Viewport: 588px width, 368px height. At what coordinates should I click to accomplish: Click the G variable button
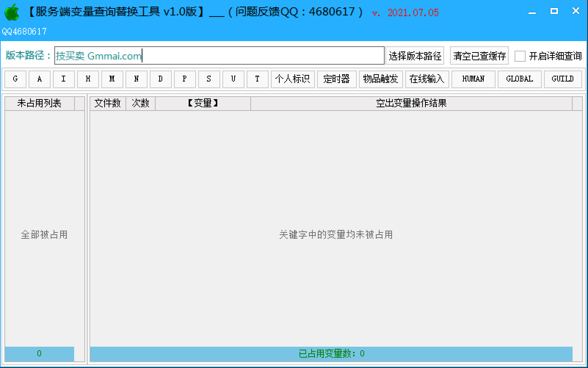point(15,79)
